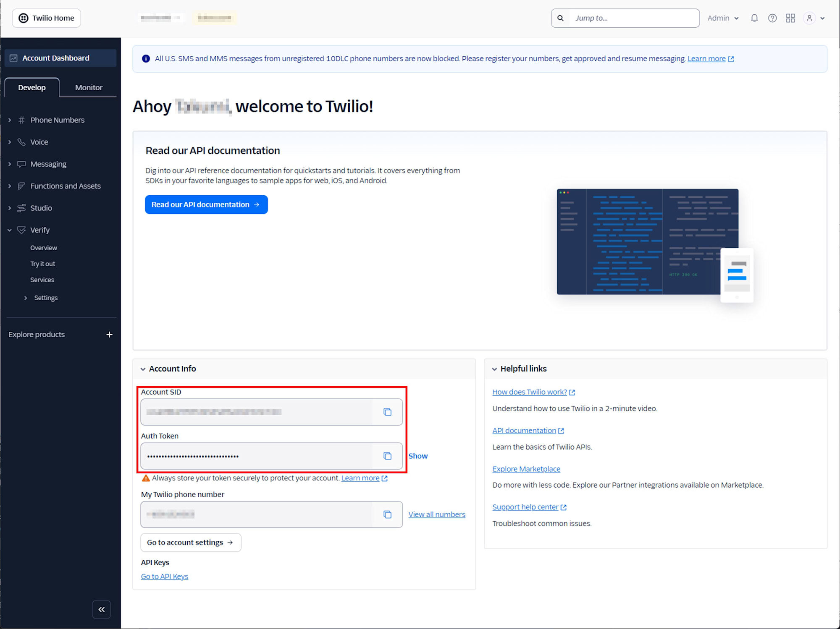This screenshot has height=629, width=840.
Task: Collapse the Account Info section
Action: click(143, 369)
